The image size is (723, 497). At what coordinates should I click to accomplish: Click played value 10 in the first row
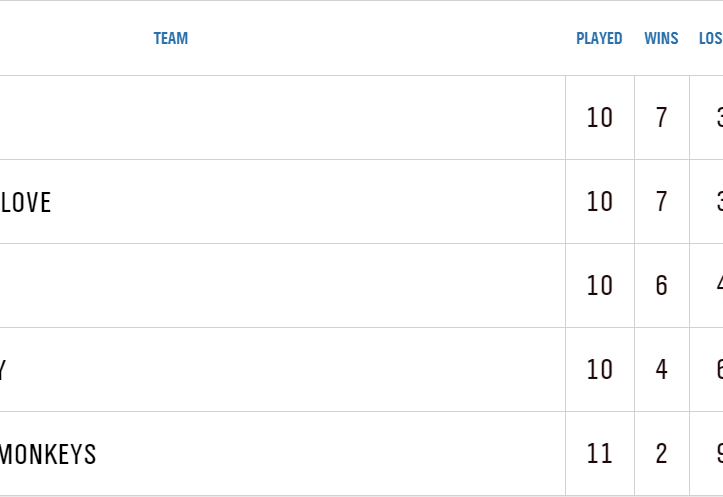[x=599, y=118]
